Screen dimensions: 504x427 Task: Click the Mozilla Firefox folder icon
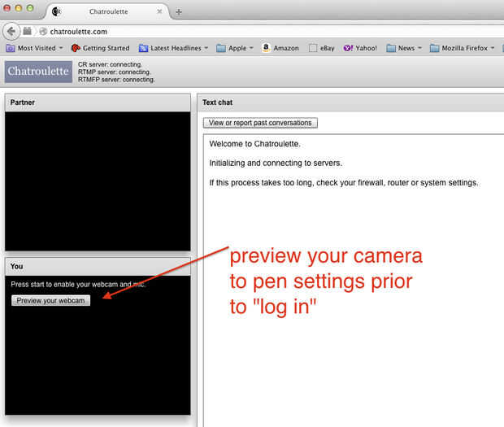coord(435,48)
